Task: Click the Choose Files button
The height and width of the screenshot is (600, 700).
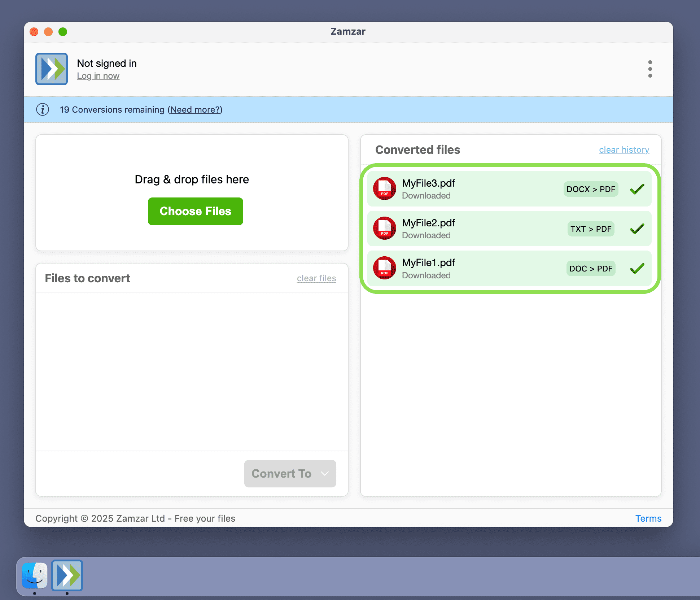Action: (195, 211)
